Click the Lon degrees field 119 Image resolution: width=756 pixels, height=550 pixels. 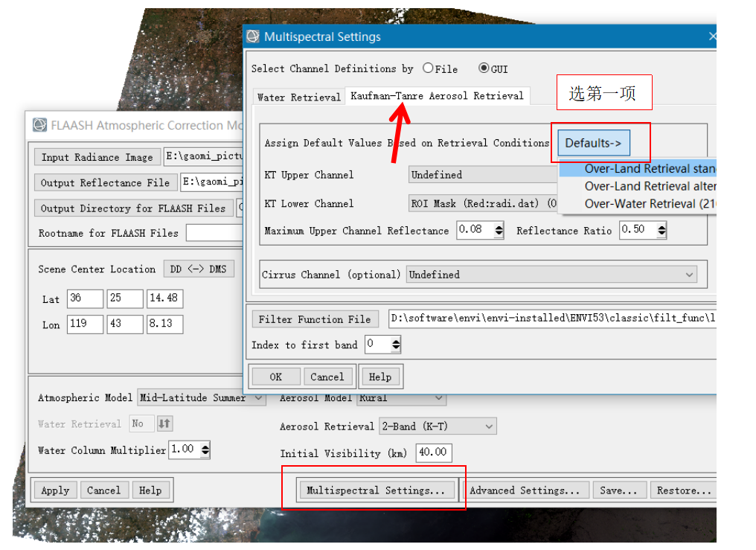[86, 324]
